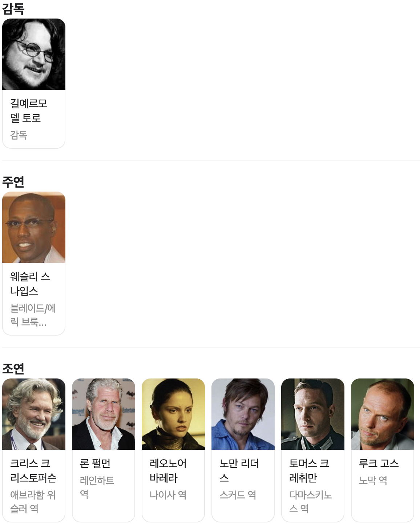
Task: Open Ron Perlman's photo
Action: pos(104,414)
